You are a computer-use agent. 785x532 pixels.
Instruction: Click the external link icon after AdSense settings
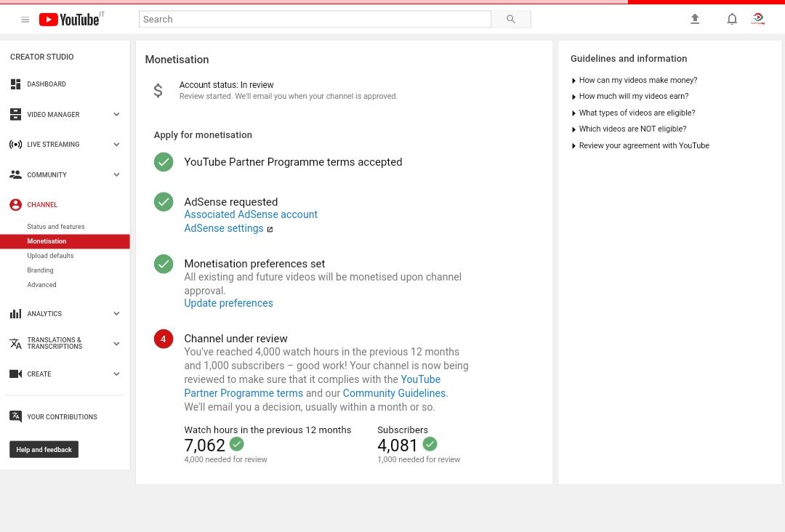[x=270, y=229]
